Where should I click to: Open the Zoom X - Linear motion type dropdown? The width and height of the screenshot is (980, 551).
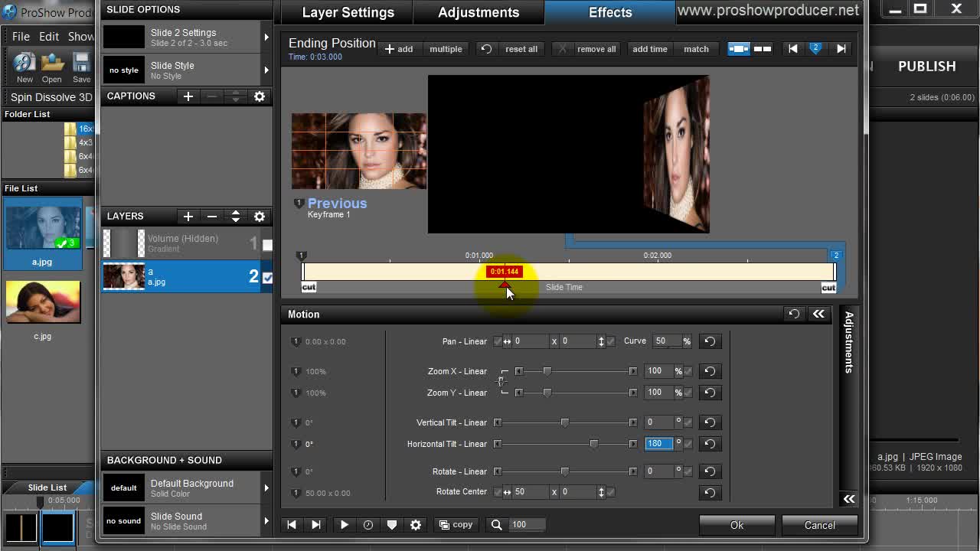coord(457,371)
